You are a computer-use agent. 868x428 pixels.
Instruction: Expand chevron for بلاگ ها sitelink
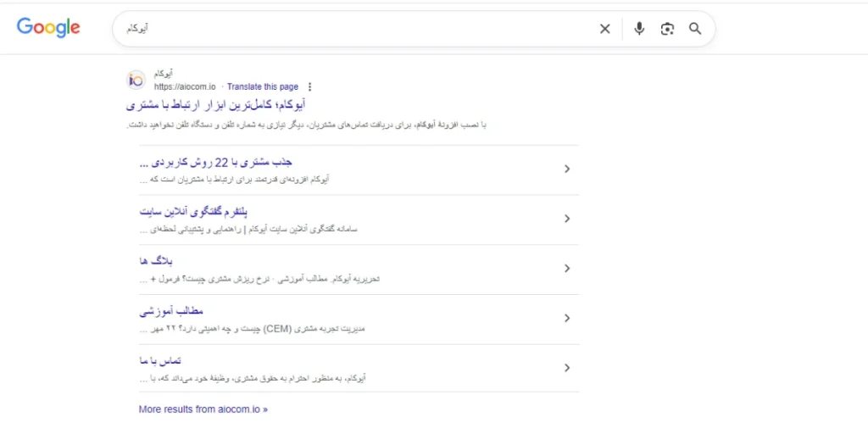pyautogui.click(x=567, y=269)
